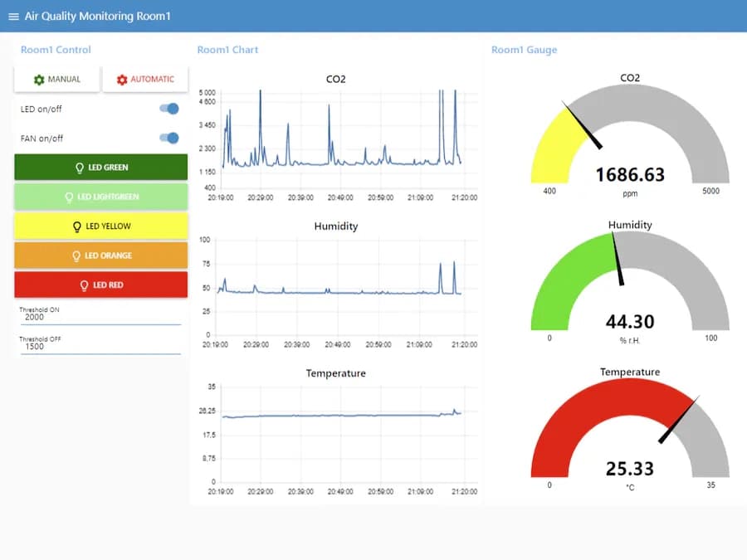Click the red gear icon on AUTOMATIC
747x560 pixels.
coord(122,80)
